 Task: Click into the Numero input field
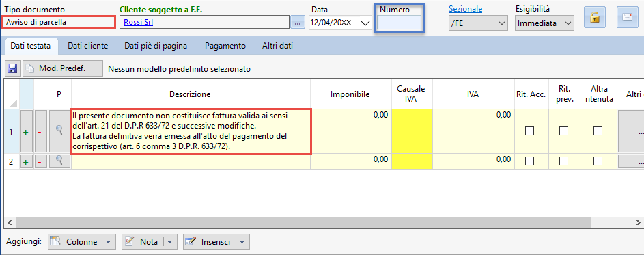point(400,23)
